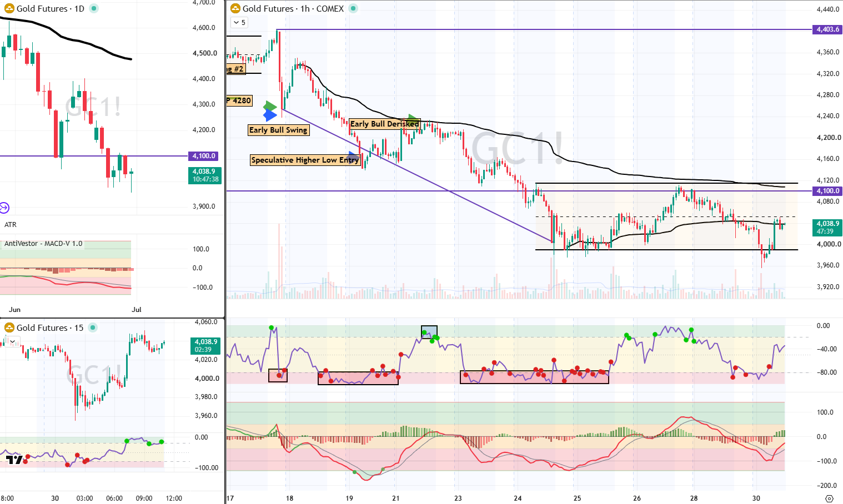Click the 06:00 label on the 15-minute time axis
843x504 pixels.
(x=114, y=498)
